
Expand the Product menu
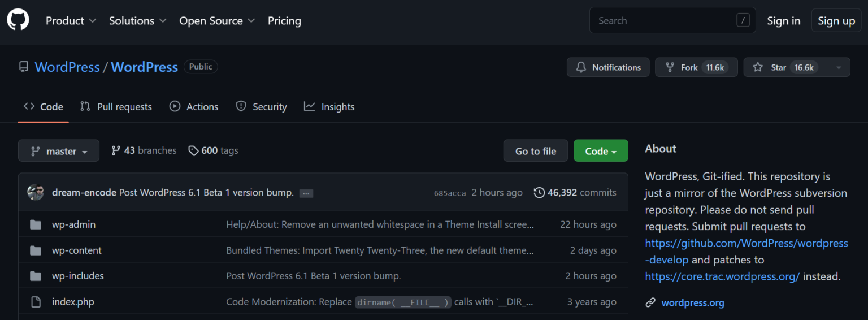(x=71, y=20)
